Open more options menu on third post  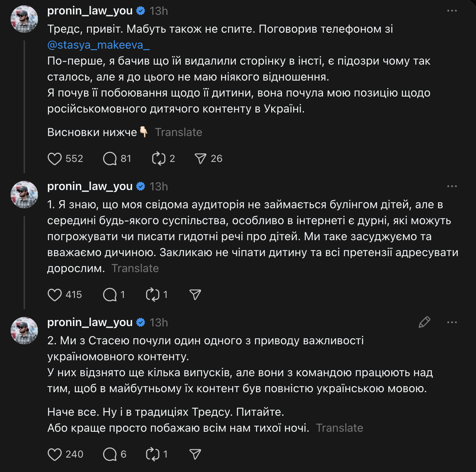pos(452,322)
